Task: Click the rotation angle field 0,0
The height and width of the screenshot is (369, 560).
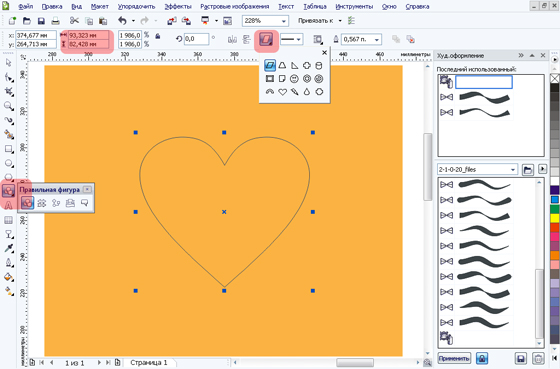Action: pos(196,39)
